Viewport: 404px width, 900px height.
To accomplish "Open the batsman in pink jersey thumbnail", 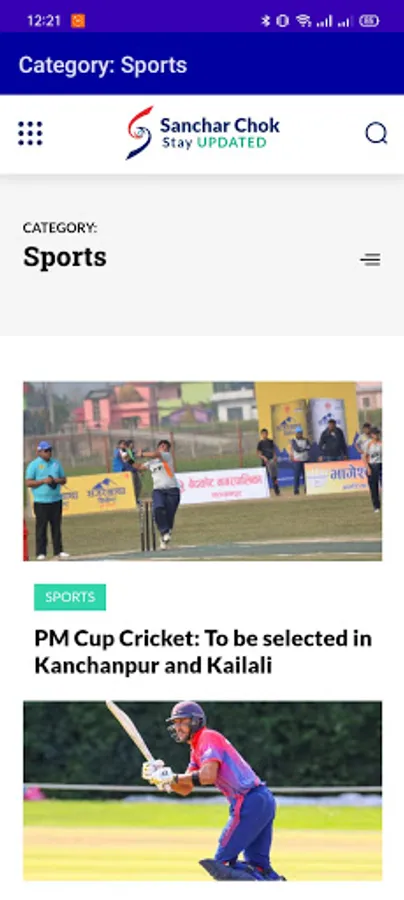I will click(203, 791).
